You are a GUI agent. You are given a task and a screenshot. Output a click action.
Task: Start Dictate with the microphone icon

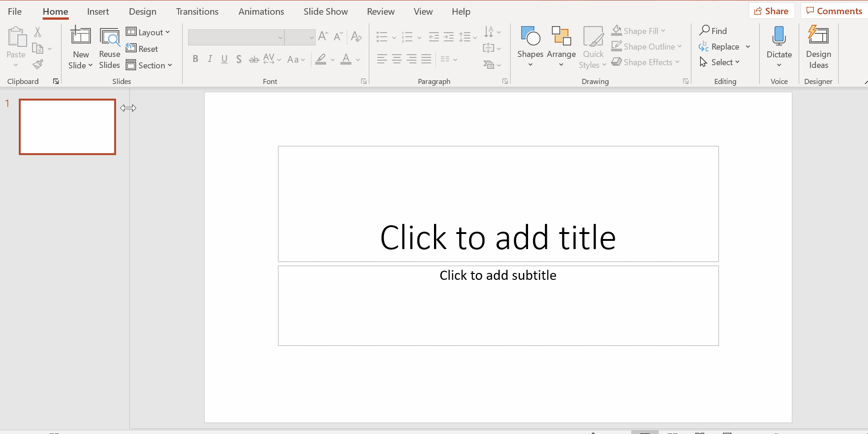point(779,37)
